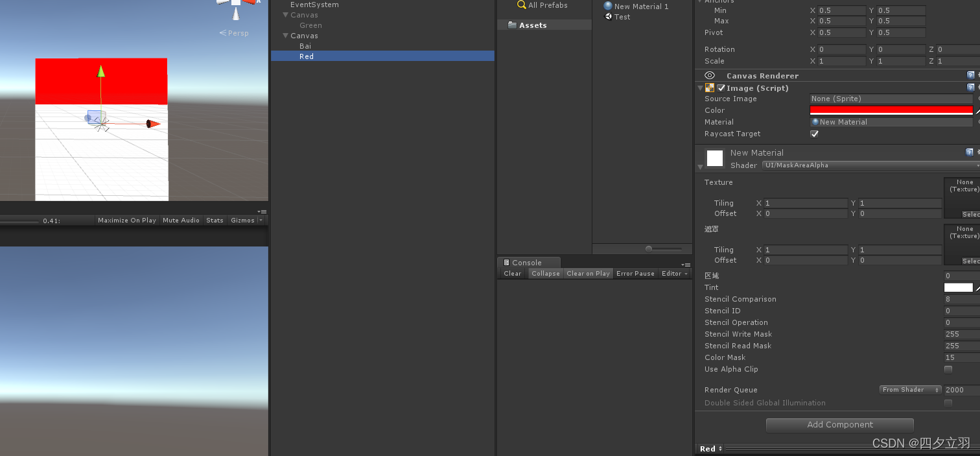Click the New Material preview thumbnail
The width and height of the screenshot is (980, 456).
pyautogui.click(x=715, y=158)
